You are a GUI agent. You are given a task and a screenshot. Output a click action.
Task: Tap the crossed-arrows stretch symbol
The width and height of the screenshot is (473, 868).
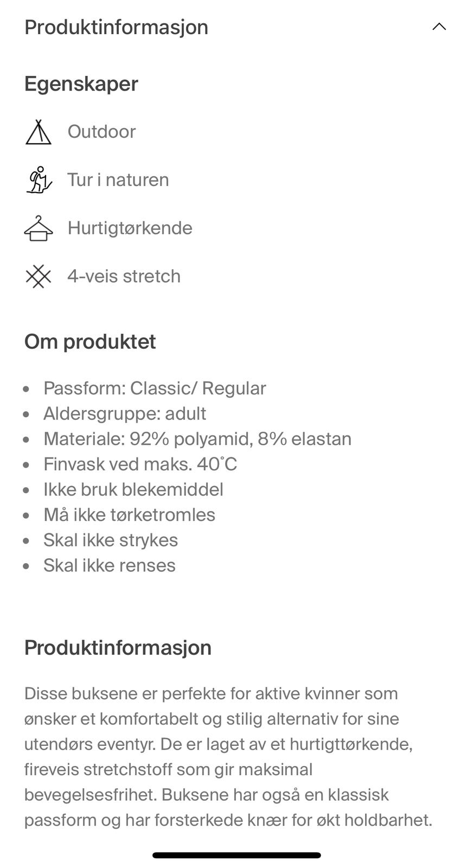38,276
